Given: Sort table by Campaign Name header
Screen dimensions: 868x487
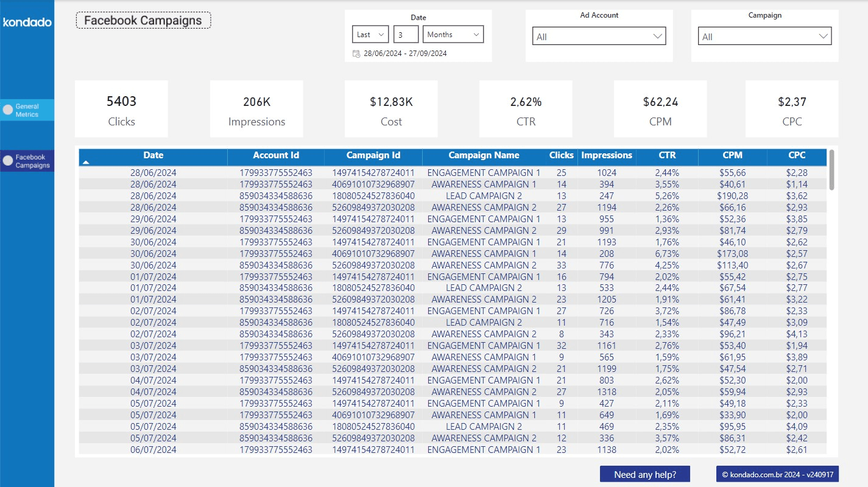Looking at the screenshot, I should [484, 155].
